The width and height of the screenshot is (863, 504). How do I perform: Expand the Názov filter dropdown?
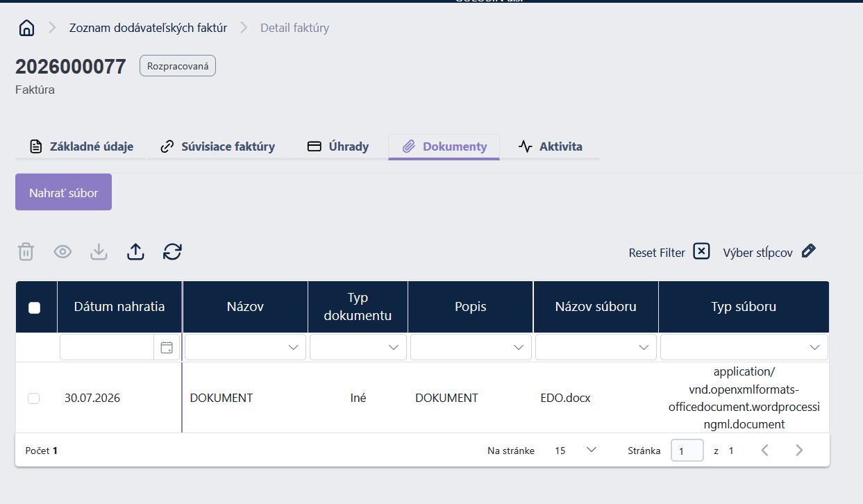pyautogui.click(x=246, y=347)
